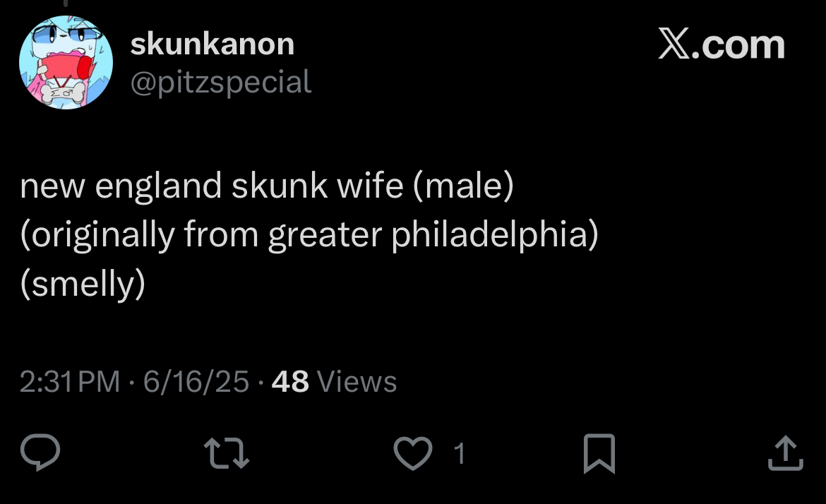This screenshot has width=826, height=504.
Task: Select the 6/16/25 post date
Action: tap(196, 382)
